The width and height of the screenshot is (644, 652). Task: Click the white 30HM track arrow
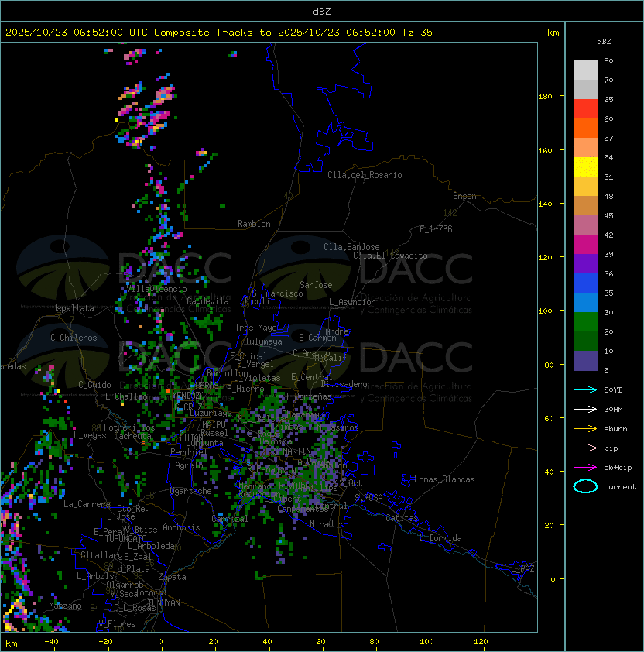(x=585, y=409)
